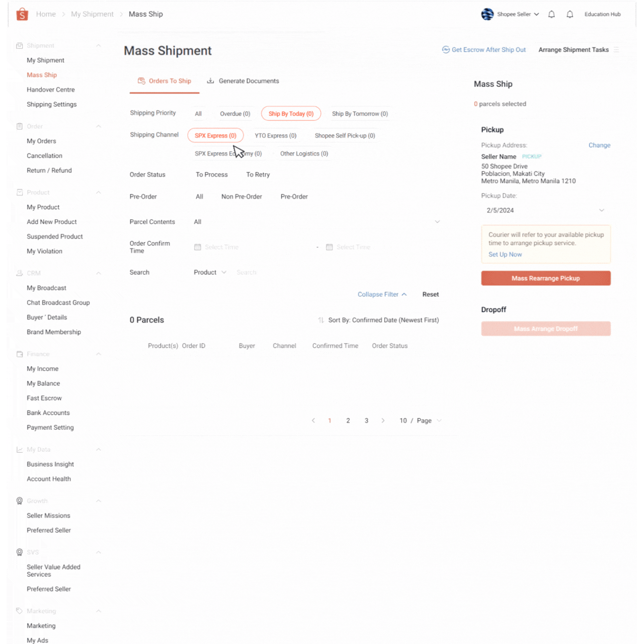Screen dimensions: 644x644
Task: Click the Set Up Now link
Action: point(505,254)
